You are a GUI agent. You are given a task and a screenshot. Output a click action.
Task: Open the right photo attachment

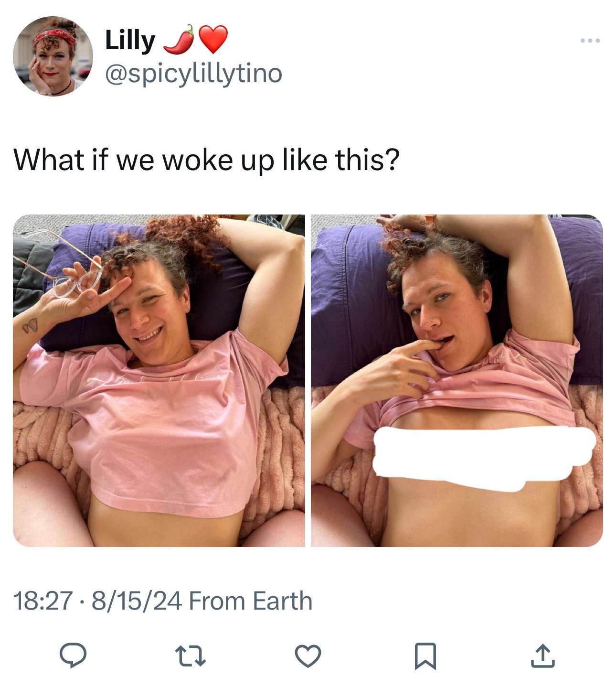[x=457, y=380]
